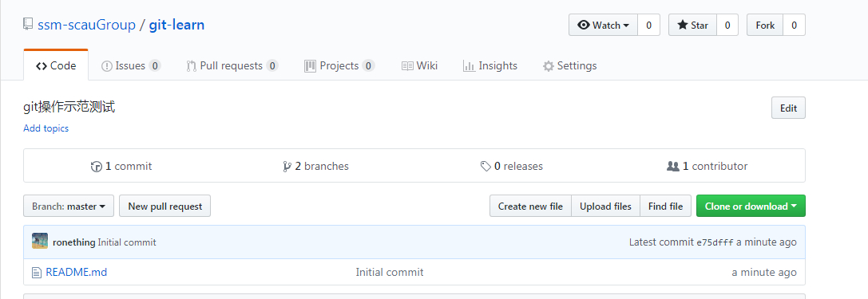The image size is (868, 299).
Task: Click the Add topics link
Action: 46,128
